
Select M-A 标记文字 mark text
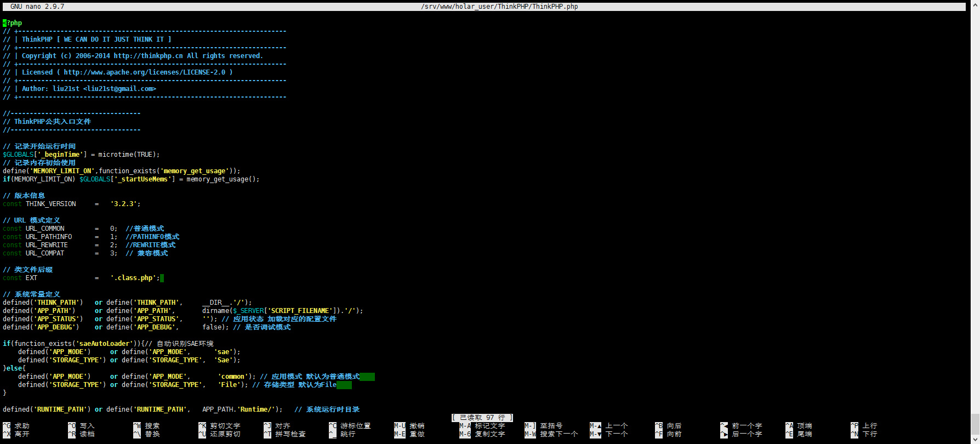click(x=482, y=426)
